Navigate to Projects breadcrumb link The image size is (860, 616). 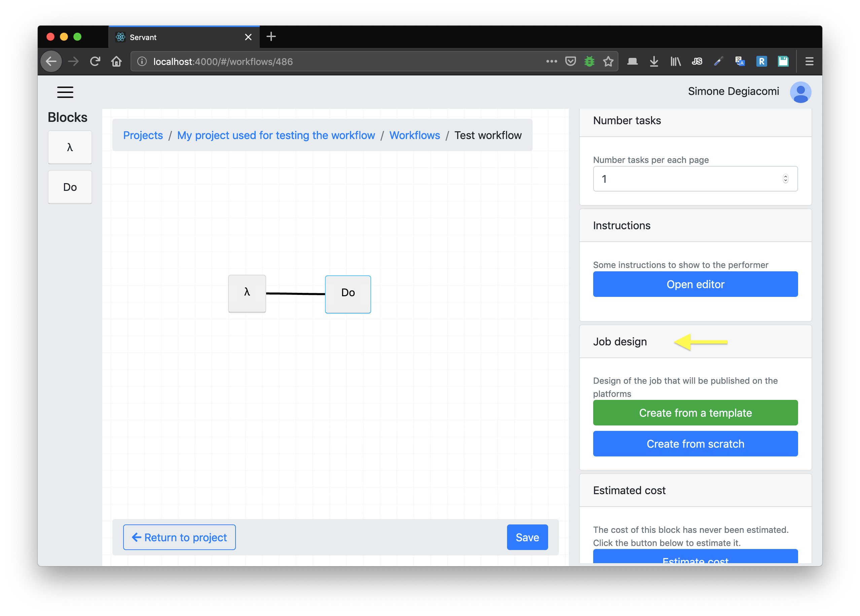(x=143, y=135)
